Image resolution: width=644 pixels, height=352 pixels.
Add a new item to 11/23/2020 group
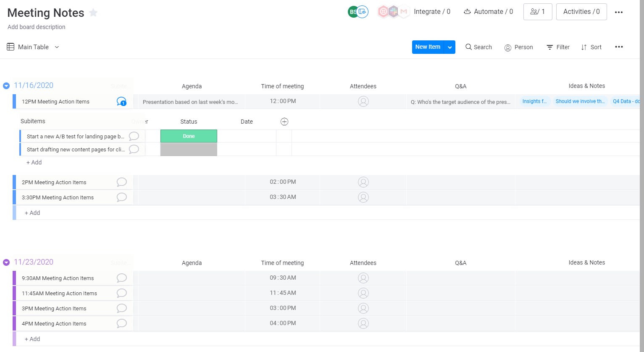[x=32, y=339]
